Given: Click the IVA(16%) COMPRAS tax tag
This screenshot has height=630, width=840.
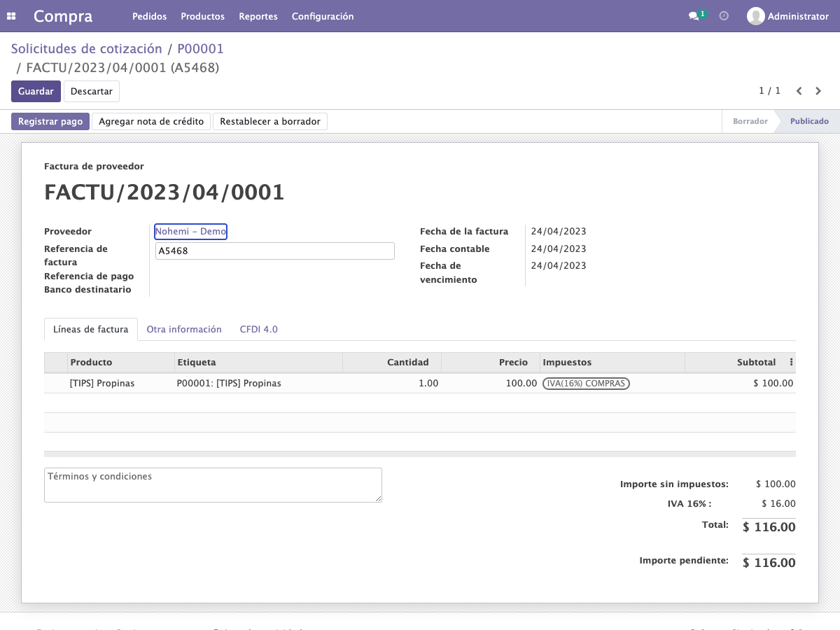Looking at the screenshot, I should 587,384.
